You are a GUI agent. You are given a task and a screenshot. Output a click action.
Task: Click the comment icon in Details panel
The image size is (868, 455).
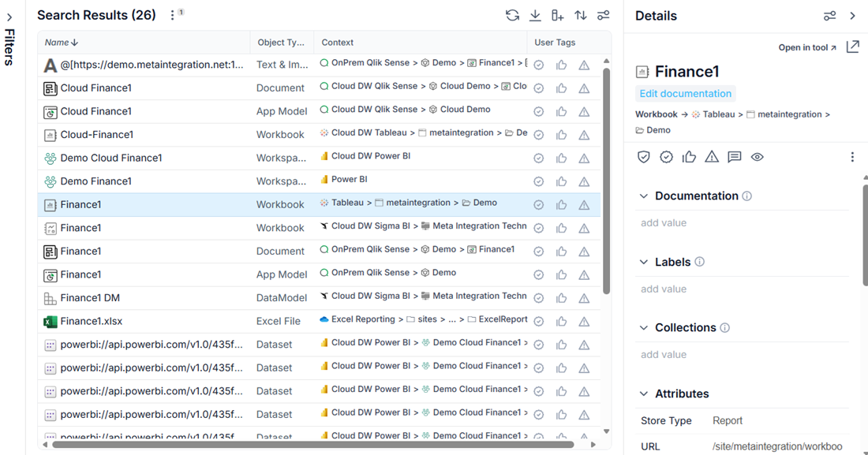(x=734, y=157)
